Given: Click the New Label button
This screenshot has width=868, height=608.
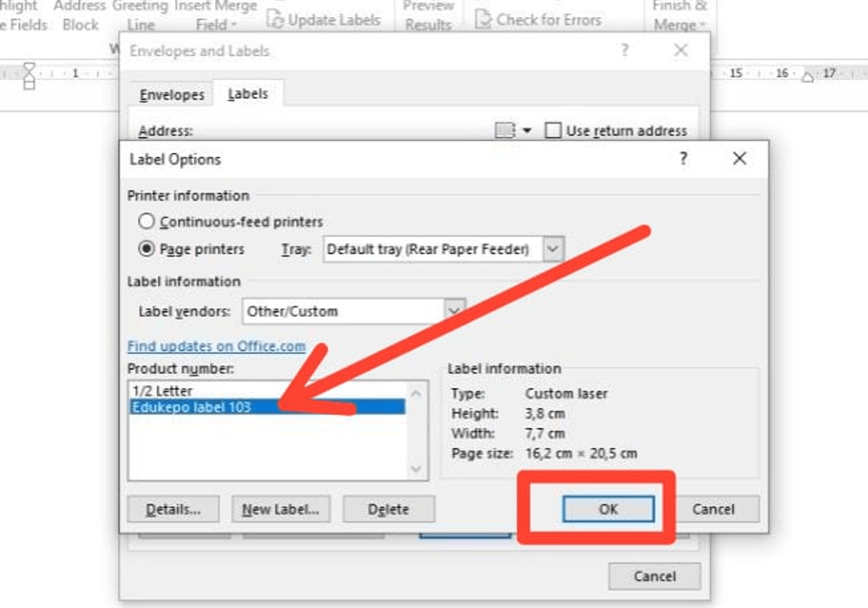Looking at the screenshot, I should pyautogui.click(x=280, y=509).
